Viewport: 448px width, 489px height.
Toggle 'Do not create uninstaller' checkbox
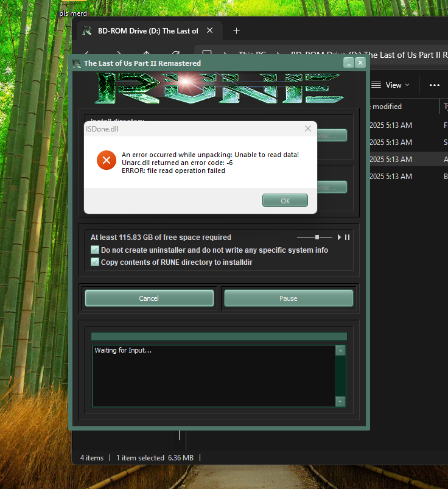click(x=95, y=250)
